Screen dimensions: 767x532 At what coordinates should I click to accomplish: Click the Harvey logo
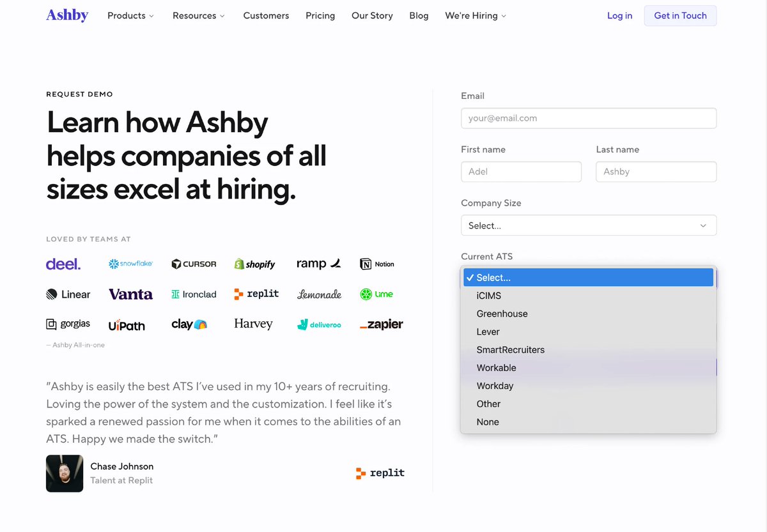coord(253,324)
